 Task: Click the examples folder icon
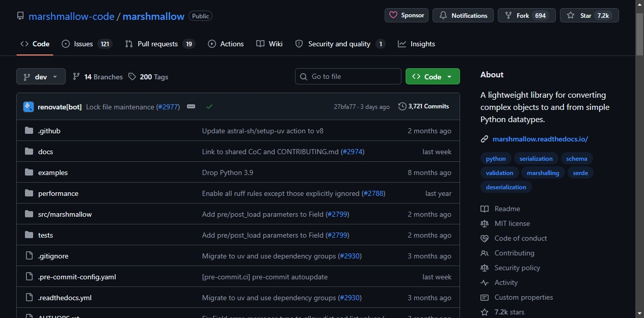[x=29, y=172]
